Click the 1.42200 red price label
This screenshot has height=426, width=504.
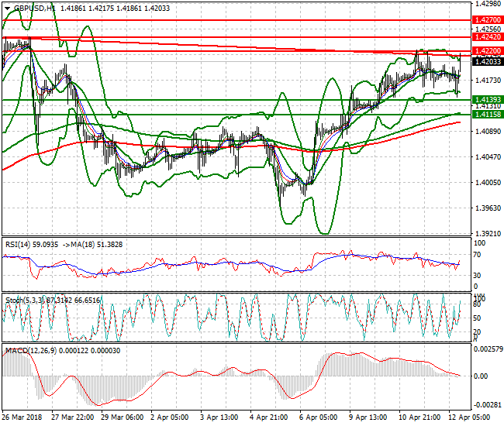tap(488, 50)
